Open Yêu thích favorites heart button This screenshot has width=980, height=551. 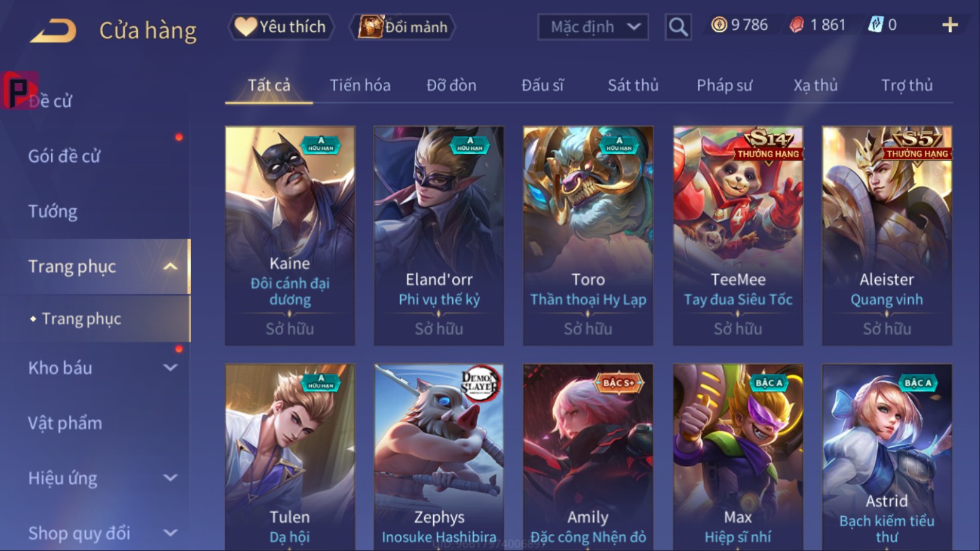(x=281, y=27)
